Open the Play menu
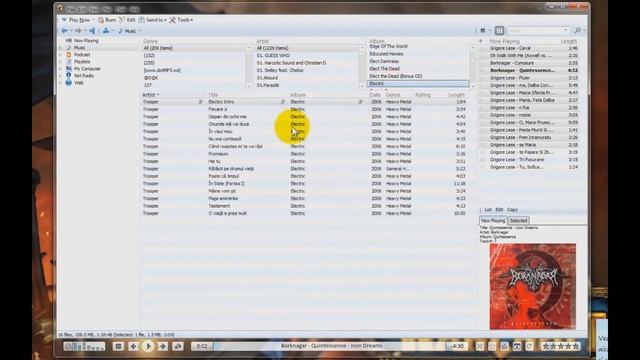This screenshot has width=640, height=360. pos(107,9)
